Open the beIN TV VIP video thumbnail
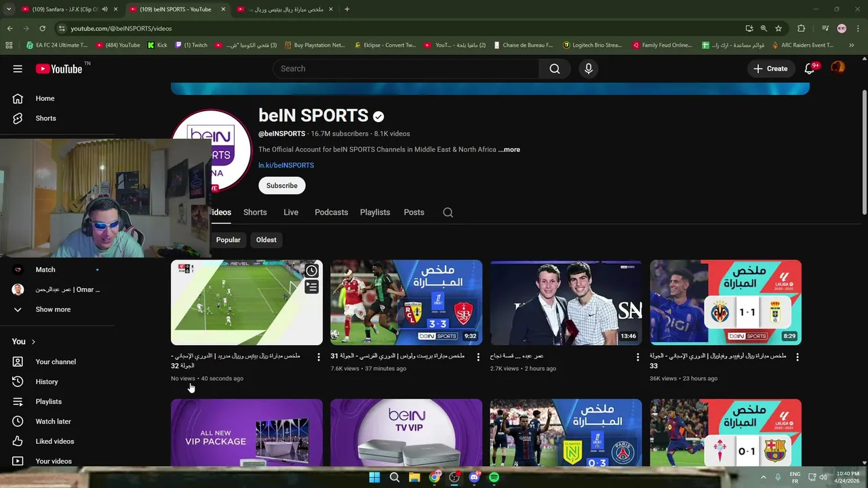This screenshot has height=488, width=868. 406,432
